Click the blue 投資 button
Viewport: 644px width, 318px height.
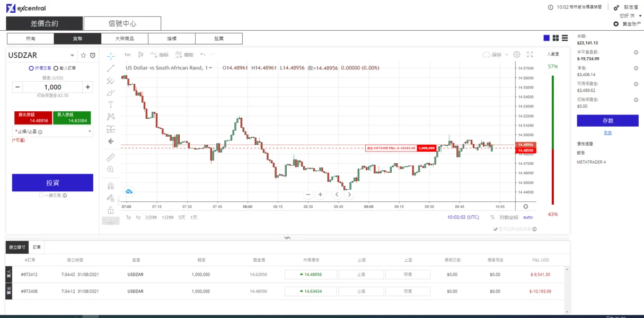pyautogui.click(x=52, y=183)
